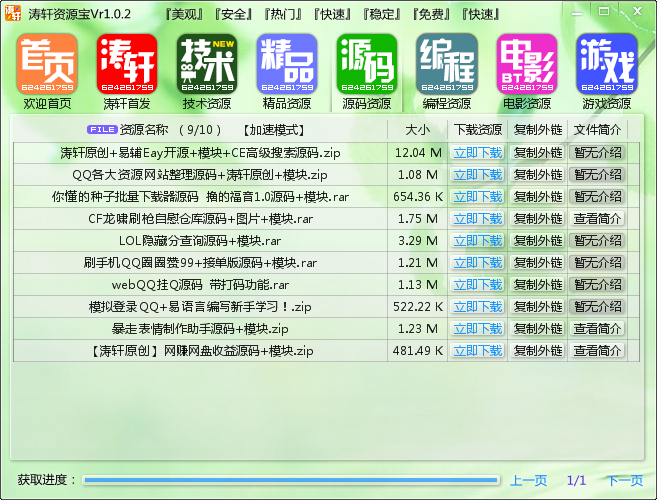Click 立即下载 for 涛轩原创+易辅Eay开源 zip
The width and height of the screenshot is (657, 500).
point(478,153)
